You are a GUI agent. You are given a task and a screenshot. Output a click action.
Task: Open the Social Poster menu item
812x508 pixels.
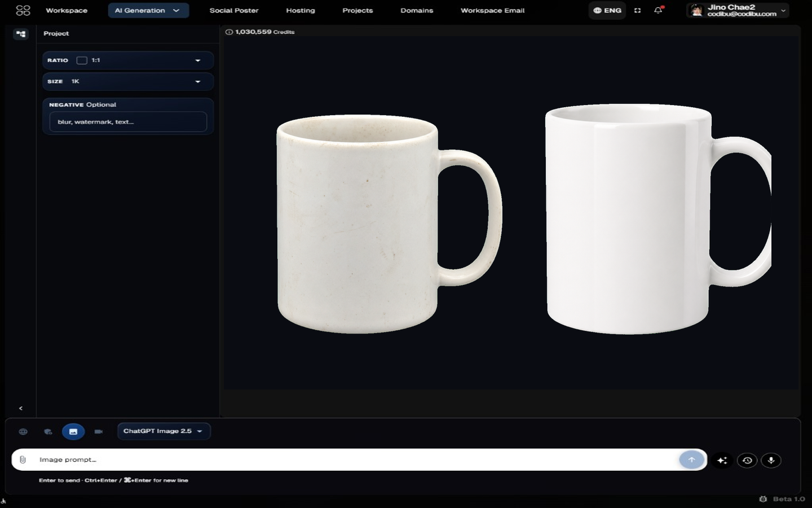pos(234,10)
